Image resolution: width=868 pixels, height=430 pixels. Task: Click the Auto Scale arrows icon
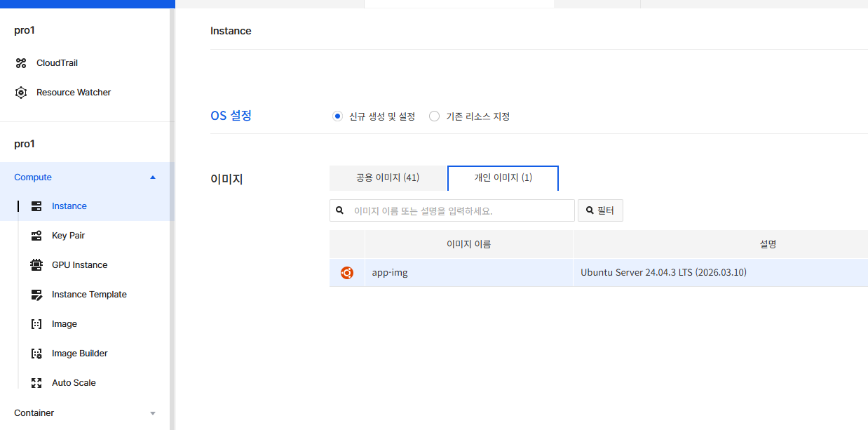pos(36,383)
